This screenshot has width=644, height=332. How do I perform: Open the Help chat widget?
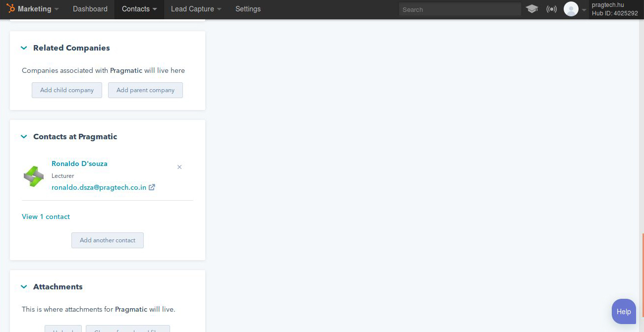(624, 312)
